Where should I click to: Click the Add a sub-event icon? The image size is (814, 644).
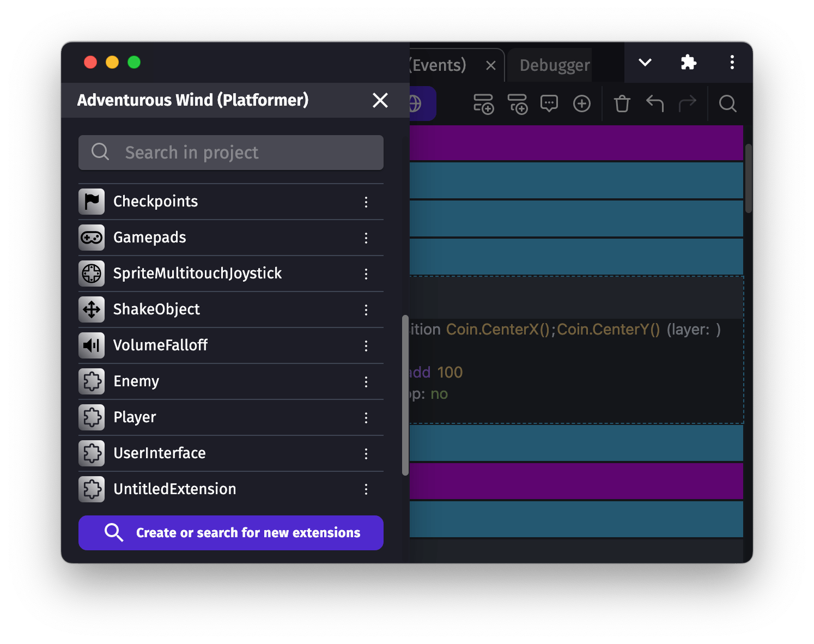[x=517, y=104]
